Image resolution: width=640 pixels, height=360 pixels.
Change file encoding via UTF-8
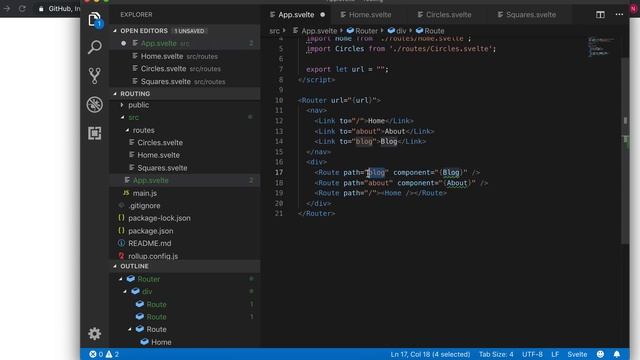532,354
